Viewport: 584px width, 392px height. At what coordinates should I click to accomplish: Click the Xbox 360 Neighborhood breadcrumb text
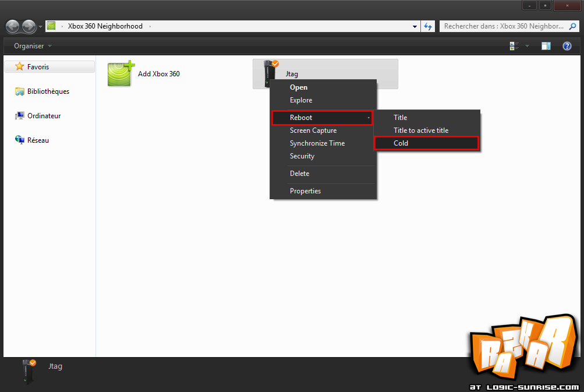pos(105,26)
